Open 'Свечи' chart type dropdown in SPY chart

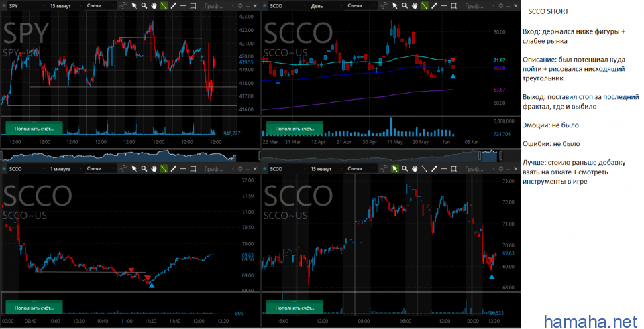point(101,6)
